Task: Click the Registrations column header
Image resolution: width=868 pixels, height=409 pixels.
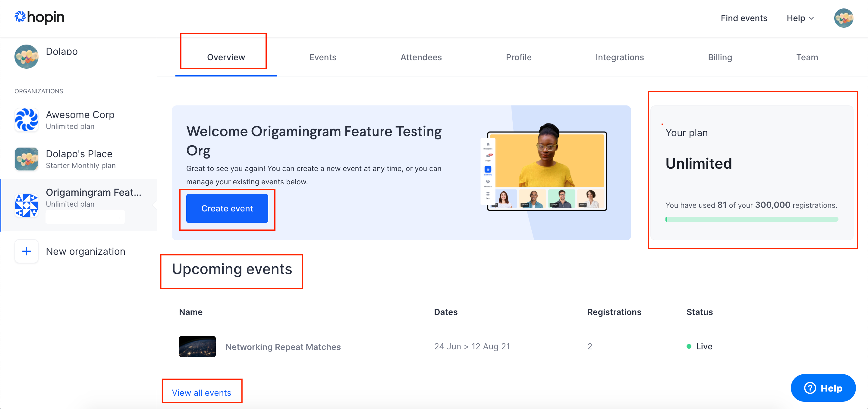Action: [614, 312]
